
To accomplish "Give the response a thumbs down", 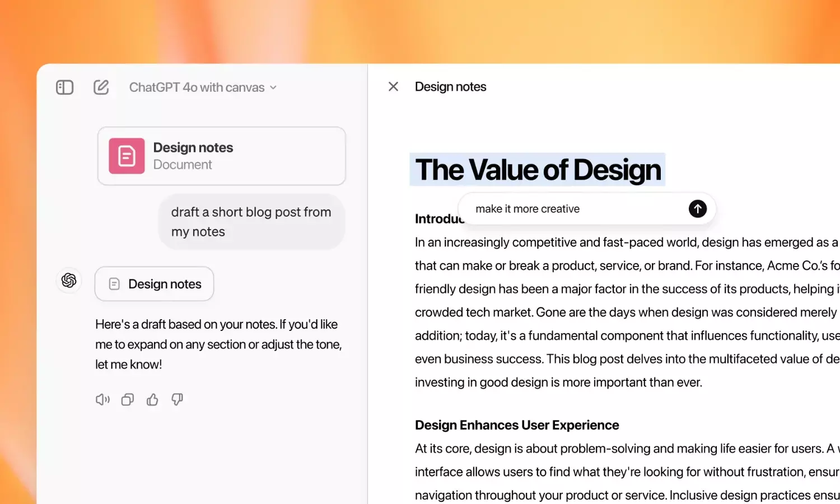I will 177,399.
